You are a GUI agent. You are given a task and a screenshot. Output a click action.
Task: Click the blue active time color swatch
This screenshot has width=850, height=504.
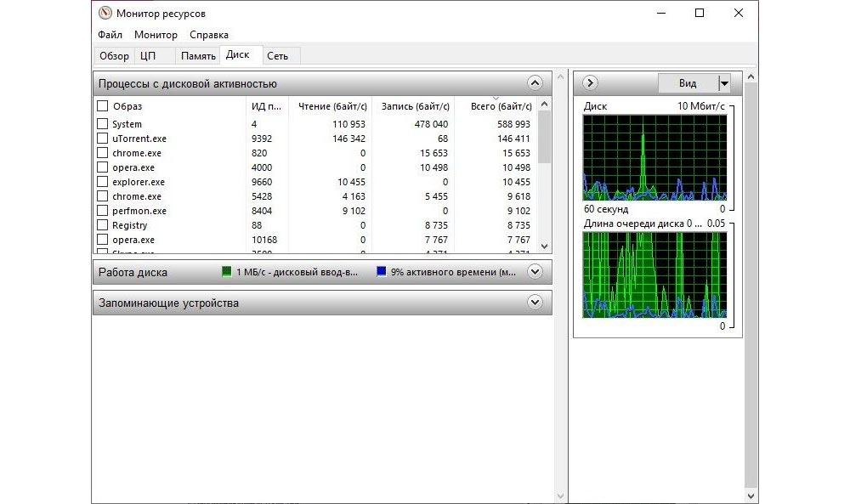tap(381, 271)
